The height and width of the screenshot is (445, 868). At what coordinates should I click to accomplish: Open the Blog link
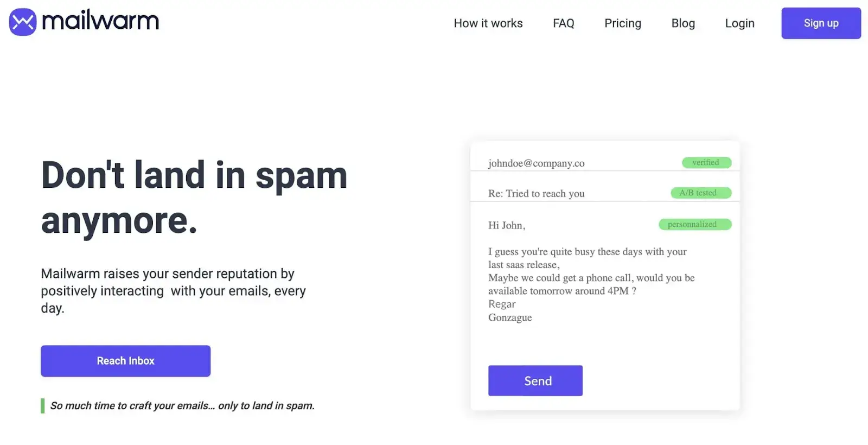point(683,23)
